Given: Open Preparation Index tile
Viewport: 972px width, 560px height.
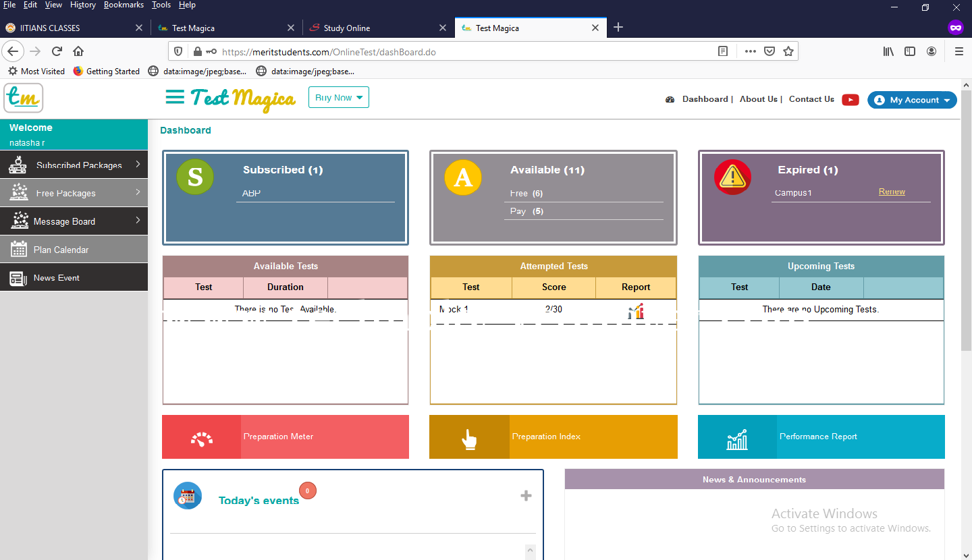Looking at the screenshot, I should coord(553,437).
